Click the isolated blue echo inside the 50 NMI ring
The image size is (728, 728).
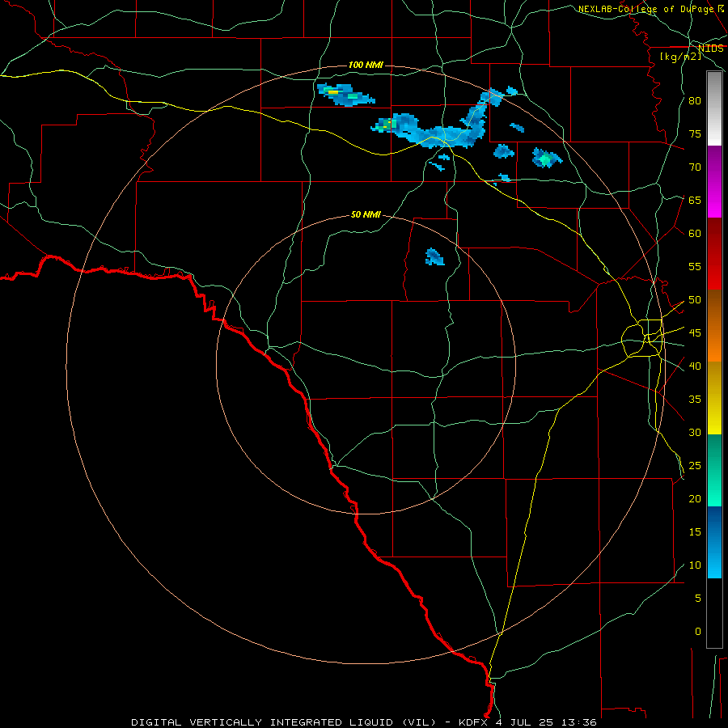pyautogui.click(x=434, y=256)
